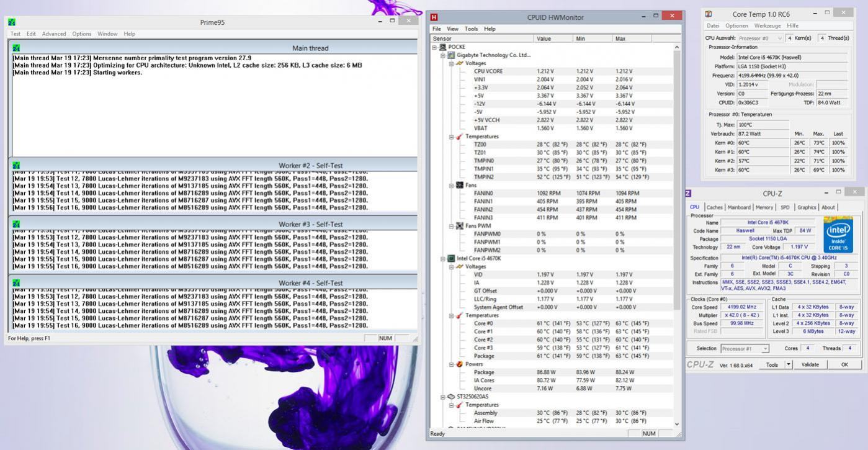
Task: Click the Worker #3 Self-Test window icon
Action: point(16,224)
